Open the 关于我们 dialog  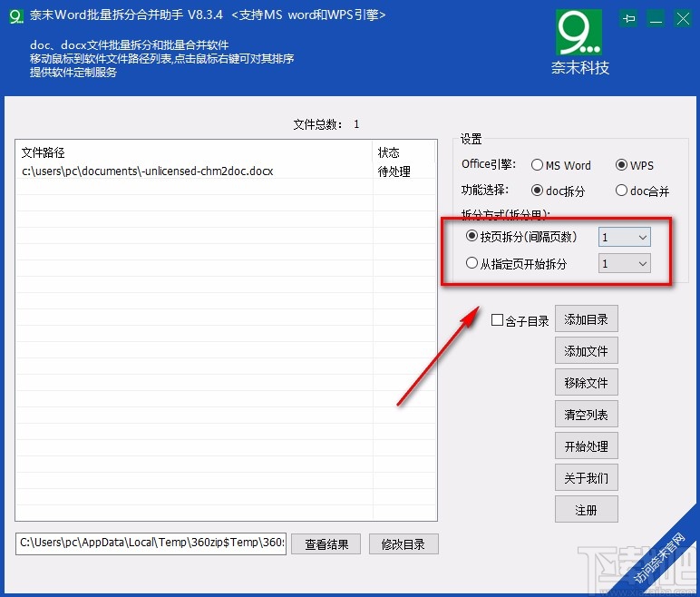[x=586, y=477]
